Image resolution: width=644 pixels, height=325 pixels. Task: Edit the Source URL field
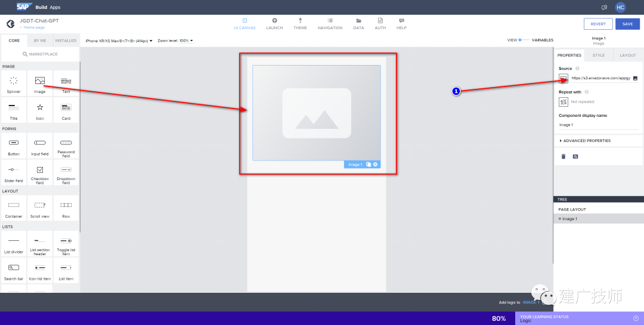(600, 78)
